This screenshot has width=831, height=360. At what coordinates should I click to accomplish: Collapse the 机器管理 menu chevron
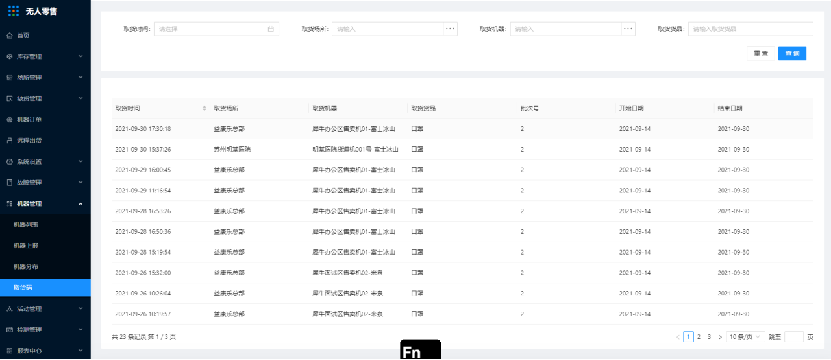pos(81,204)
